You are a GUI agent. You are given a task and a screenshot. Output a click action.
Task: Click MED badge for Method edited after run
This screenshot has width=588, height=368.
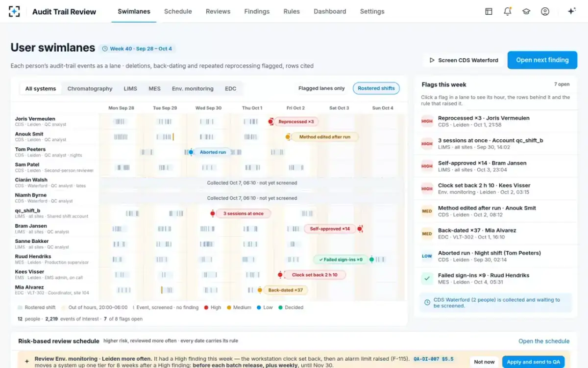coord(427,211)
